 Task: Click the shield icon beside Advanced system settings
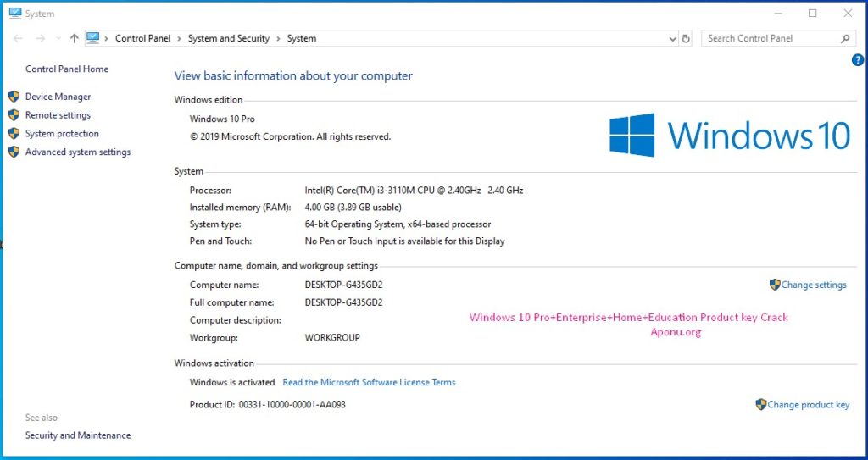[x=14, y=152]
